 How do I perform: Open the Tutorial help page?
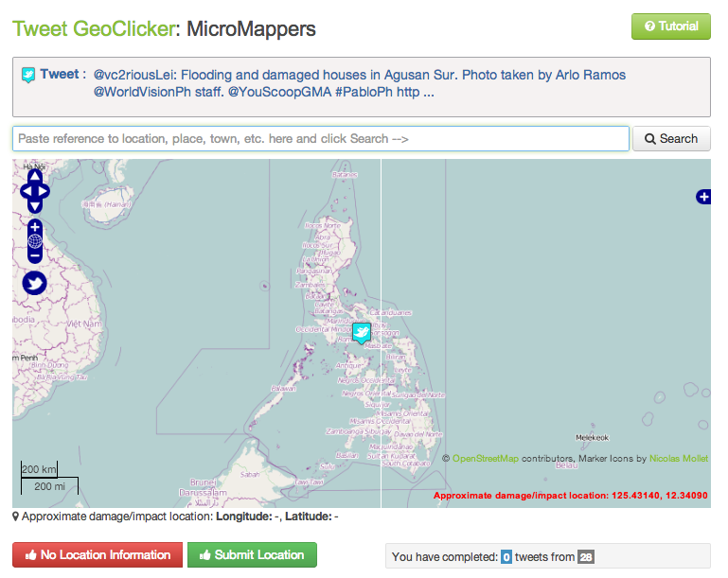pos(670,26)
